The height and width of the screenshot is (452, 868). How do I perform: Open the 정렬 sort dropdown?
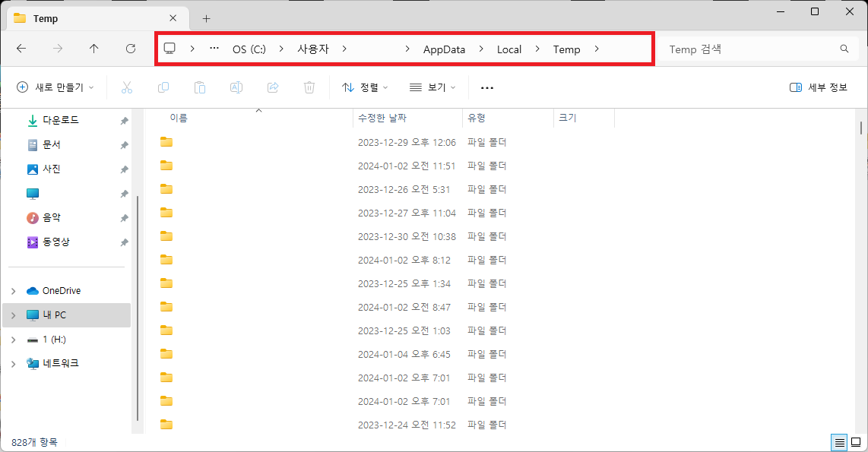tap(365, 87)
